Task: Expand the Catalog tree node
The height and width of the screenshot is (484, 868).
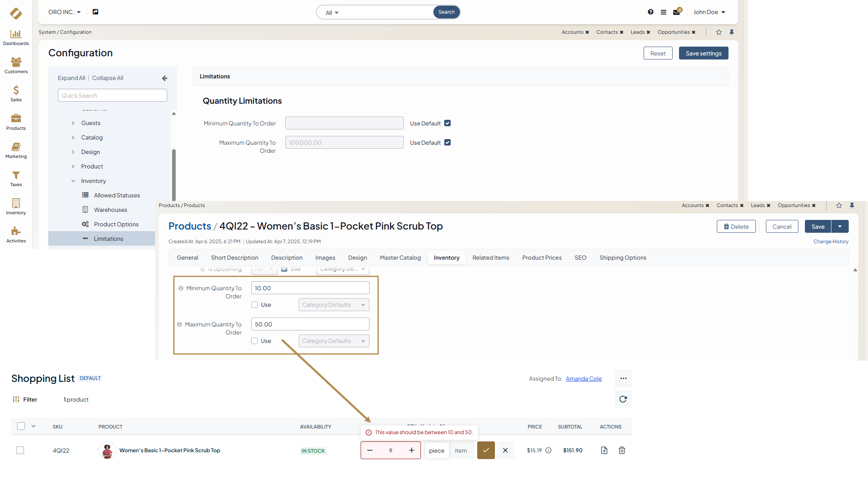Action: click(73, 137)
